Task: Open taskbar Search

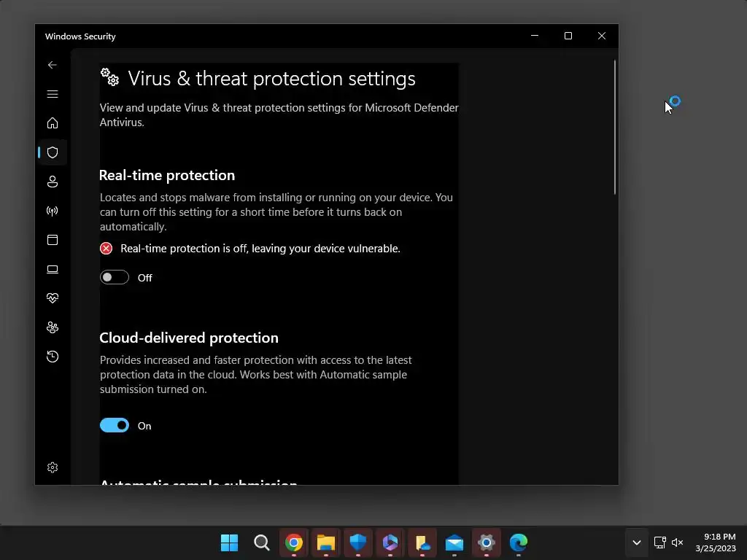Action: (262, 542)
